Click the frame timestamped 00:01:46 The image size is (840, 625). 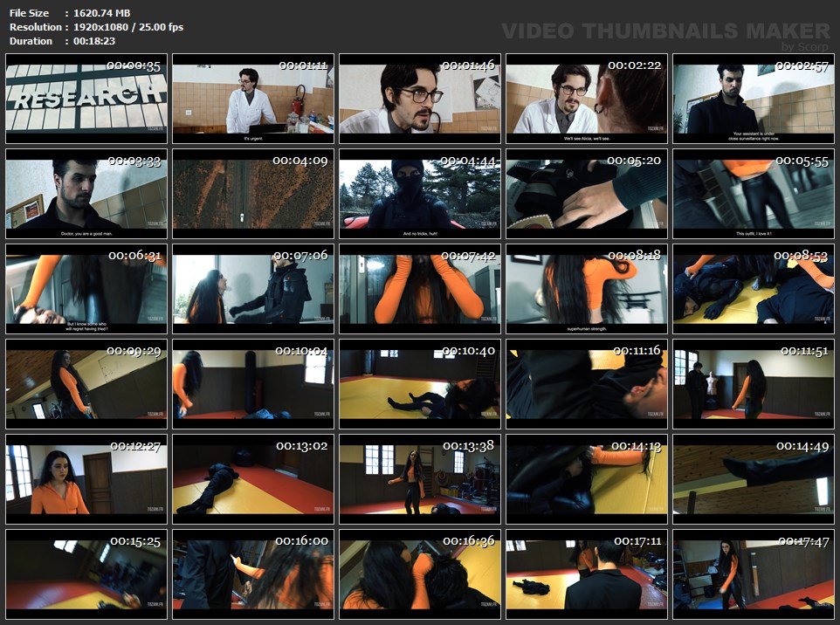tap(420, 98)
